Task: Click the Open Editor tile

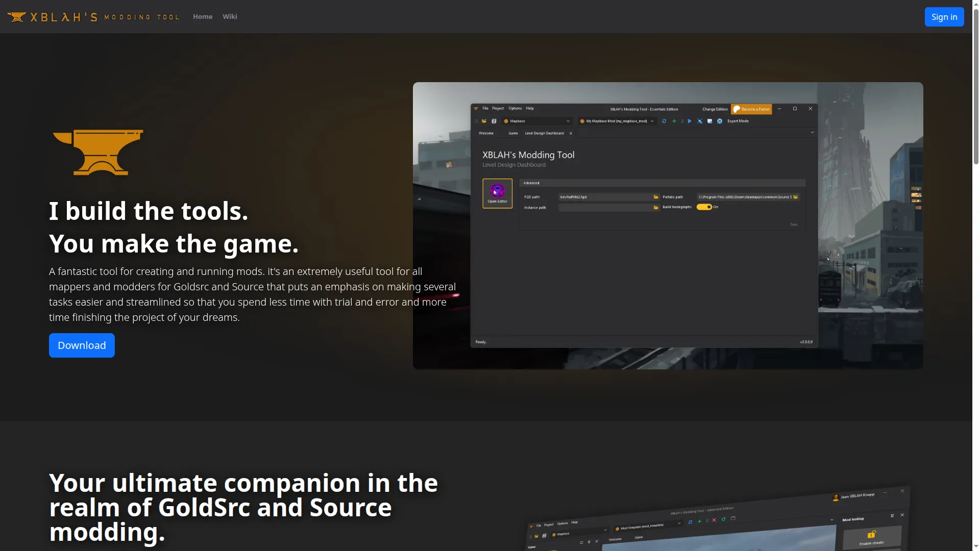Action: tap(498, 193)
